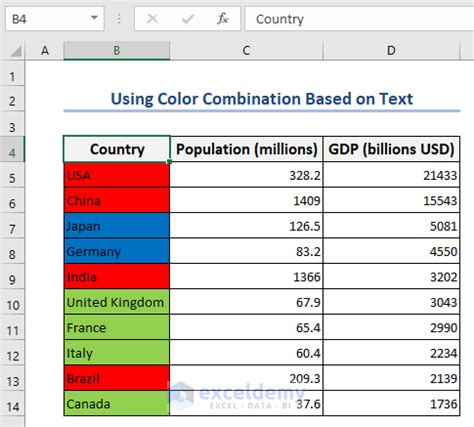Select the red India cell
This screenshot has height=427, width=474.
coord(117,276)
